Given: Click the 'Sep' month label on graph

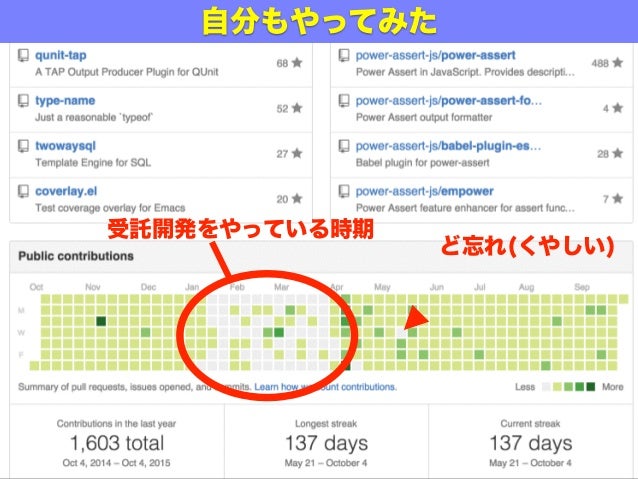Looking at the screenshot, I should click(x=582, y=287).
